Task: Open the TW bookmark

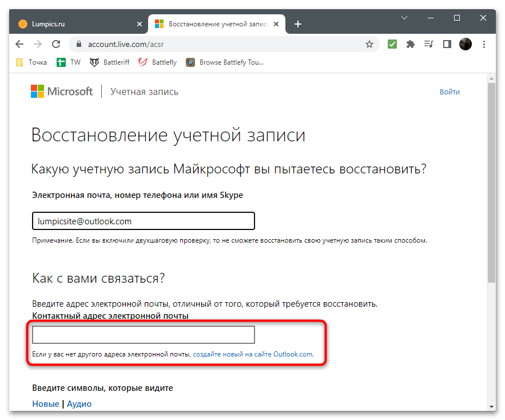Action: click(x=69, y=62)
